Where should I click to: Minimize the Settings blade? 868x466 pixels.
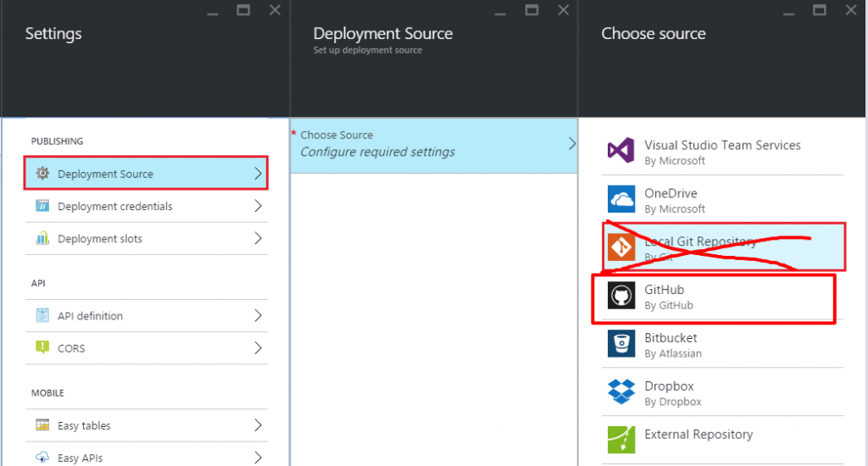pos(212,14)
